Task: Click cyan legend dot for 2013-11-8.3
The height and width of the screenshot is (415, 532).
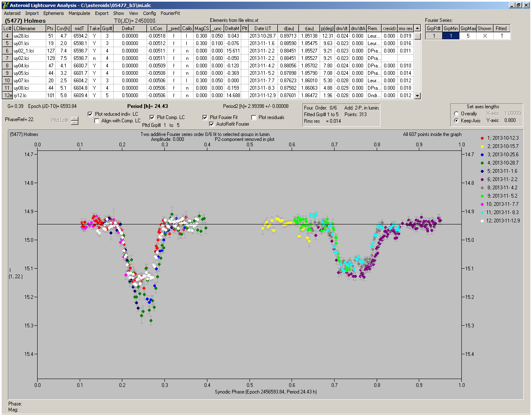Action: click(482, 212)
